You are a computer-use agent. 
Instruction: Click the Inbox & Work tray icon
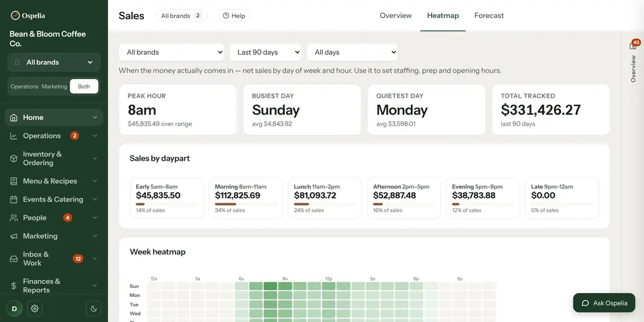click(x=13, y=259)
